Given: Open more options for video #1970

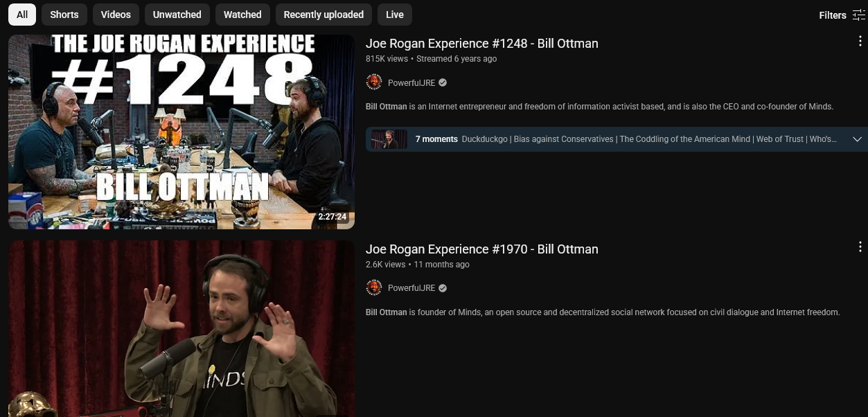Looking at the screenshot, I should click(x=860, y=247).
